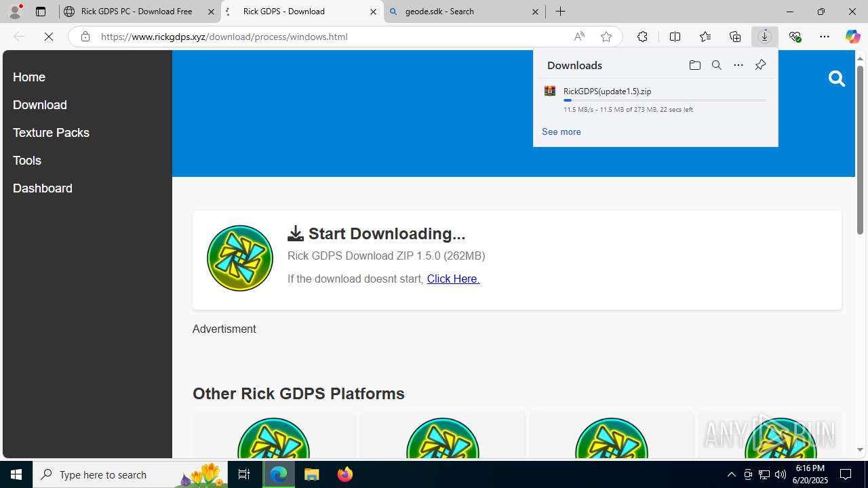Image resolution: width=868 pixels, height=488 pixels.
Task: Open a new browser tab
Action: point(560,12)
